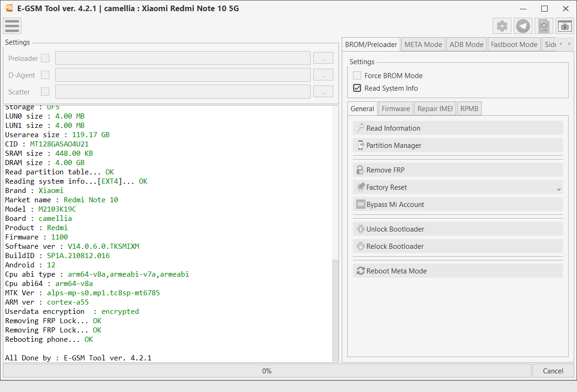Click the 'Market name : Redmi Note 10' line
The width and height of the screenshot is (577, 392).
(61, 199)
